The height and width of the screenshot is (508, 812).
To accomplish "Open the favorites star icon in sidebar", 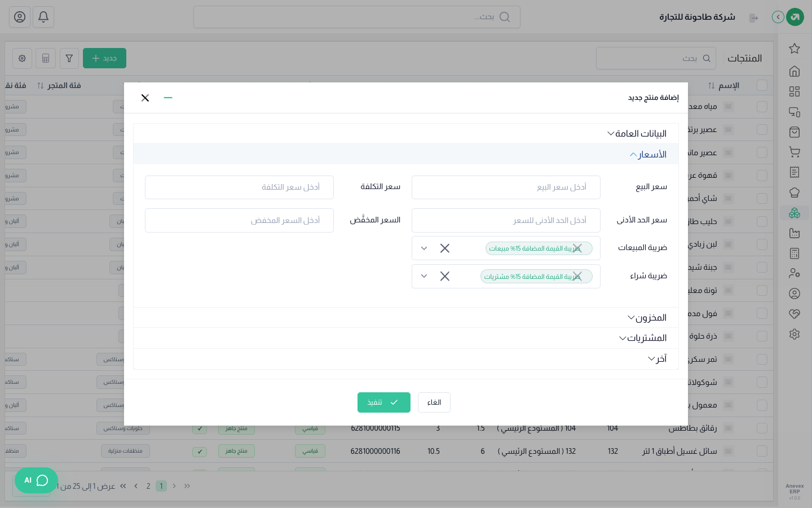I will click(x=795, y=49).
